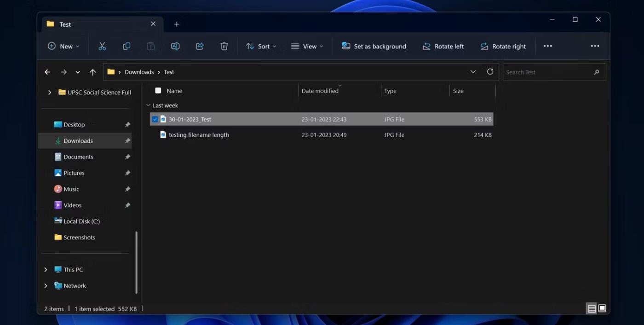Open the far-right ellipsis overflow menu
This screenshot has height=325, width=644.
[x=595, y=46]
